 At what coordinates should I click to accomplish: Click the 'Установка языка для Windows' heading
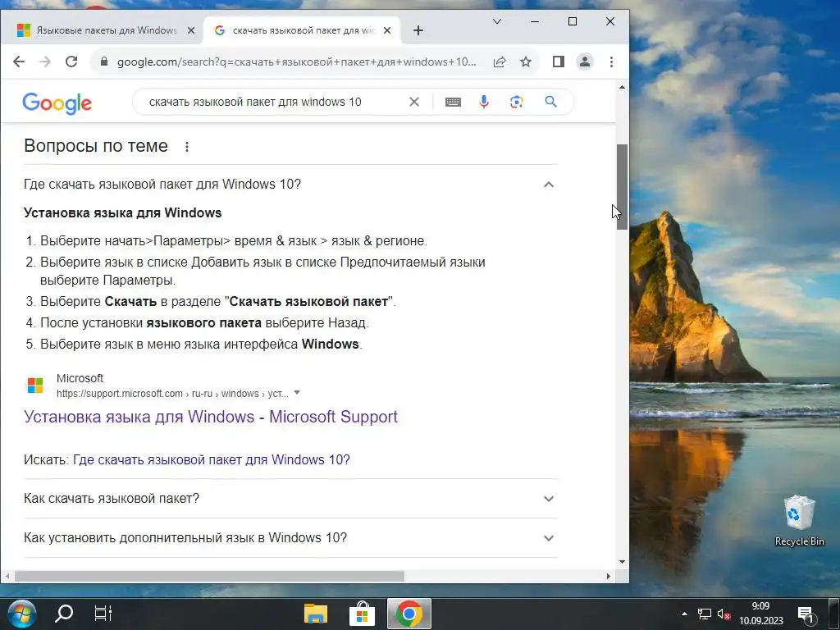(123, 212)
